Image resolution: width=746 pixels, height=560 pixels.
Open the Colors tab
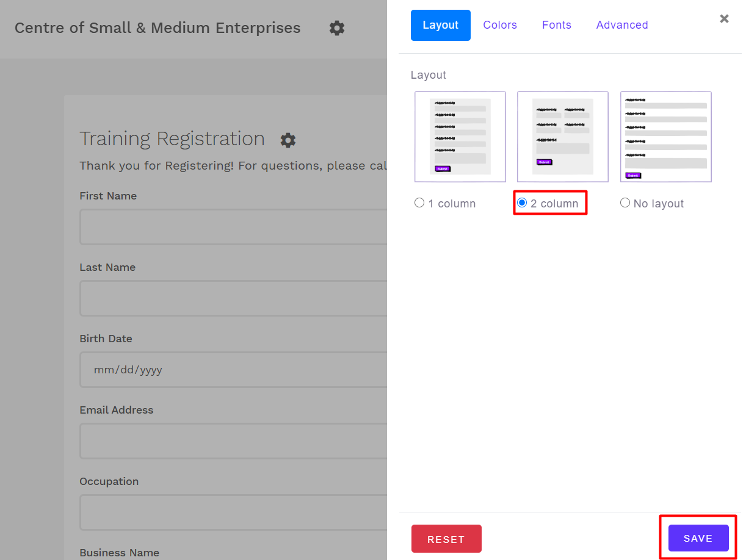(500, 25)
